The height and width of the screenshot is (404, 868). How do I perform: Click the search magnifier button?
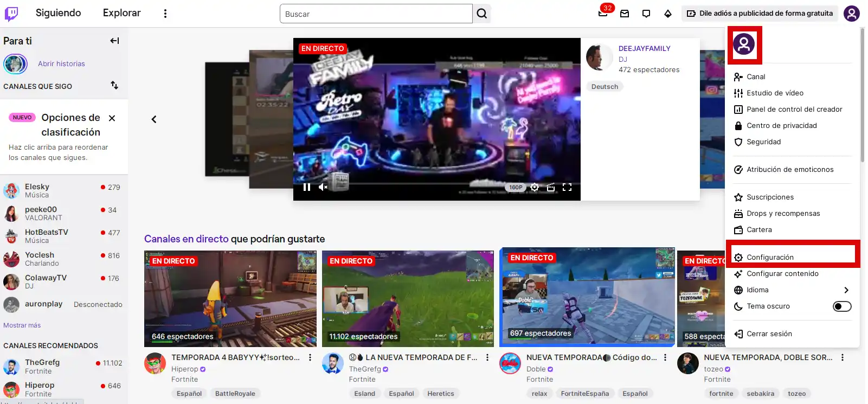point(482,14)
